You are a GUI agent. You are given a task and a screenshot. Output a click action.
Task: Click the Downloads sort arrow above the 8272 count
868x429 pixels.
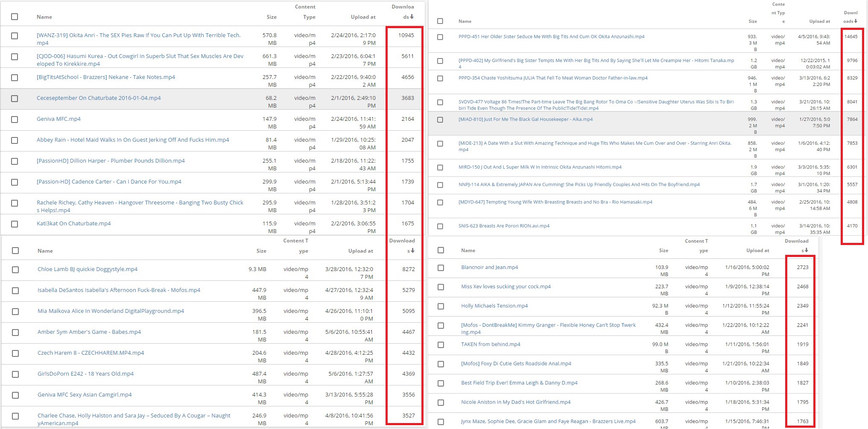point(412,251)
